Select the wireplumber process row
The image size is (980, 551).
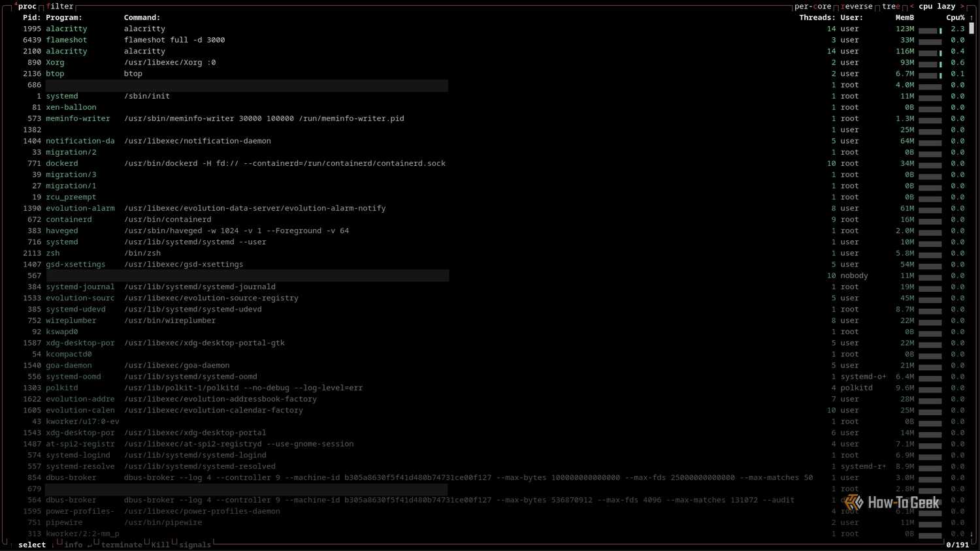(493, 321)
